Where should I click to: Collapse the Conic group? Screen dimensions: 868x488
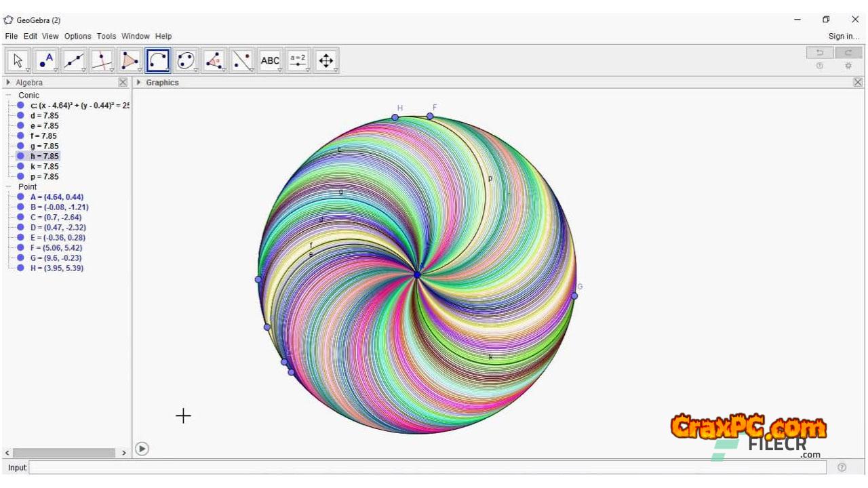(9, 95)
